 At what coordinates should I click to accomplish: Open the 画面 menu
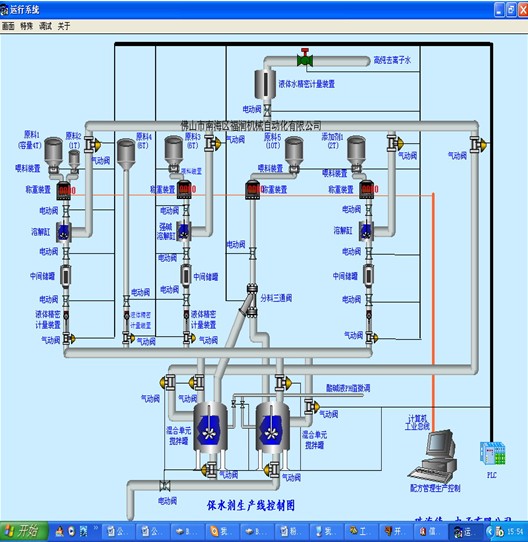pyautogui.click(x=8, y=26)
